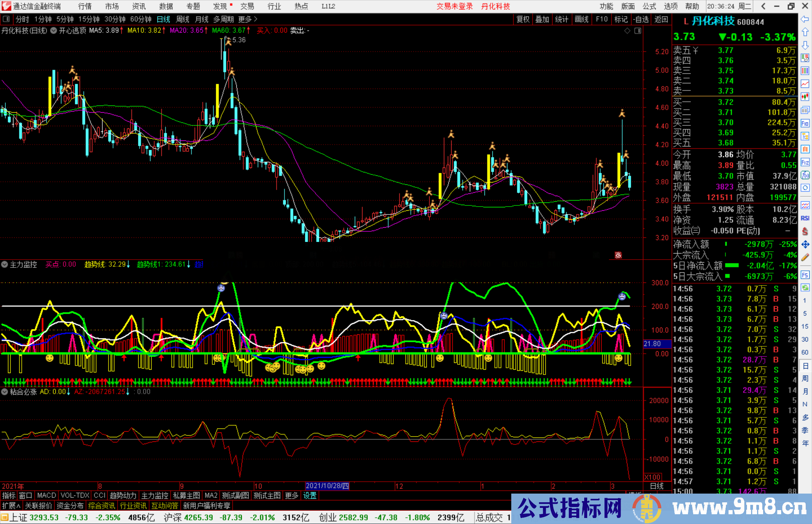812x524 pixels.
Task: Click the pencil drawing tool icon
Action: click(x=805, y=257)
